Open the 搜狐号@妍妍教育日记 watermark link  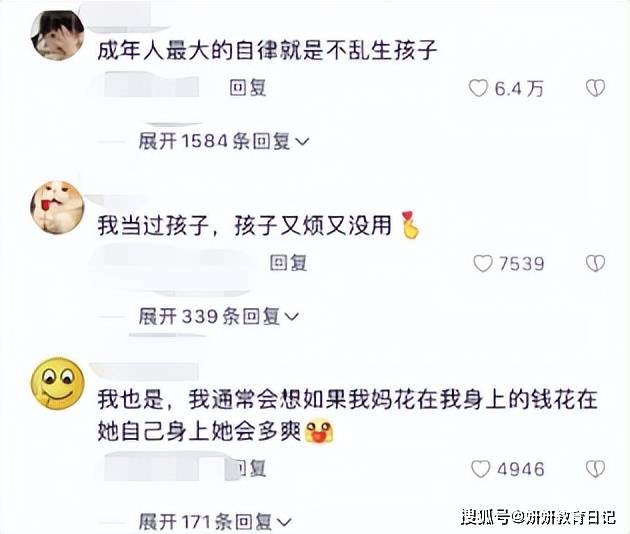click(538, 517)
